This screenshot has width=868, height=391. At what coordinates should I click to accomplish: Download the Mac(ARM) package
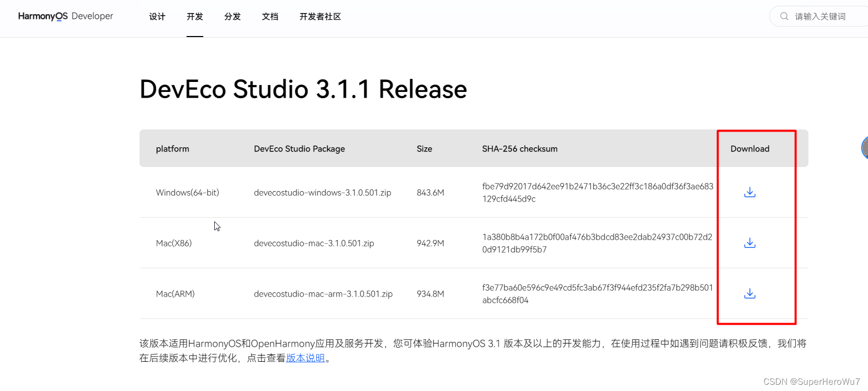[749, 294]
